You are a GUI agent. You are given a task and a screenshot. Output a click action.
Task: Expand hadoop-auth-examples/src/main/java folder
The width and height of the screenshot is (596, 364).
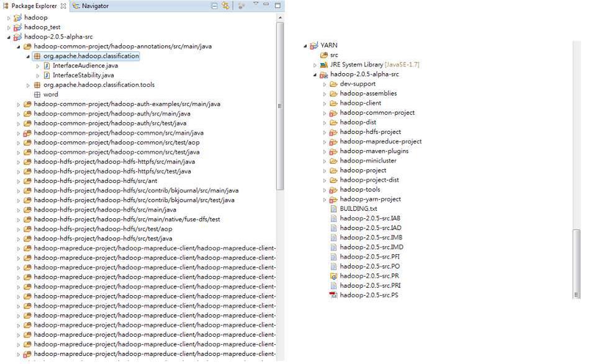click(18, 104)
